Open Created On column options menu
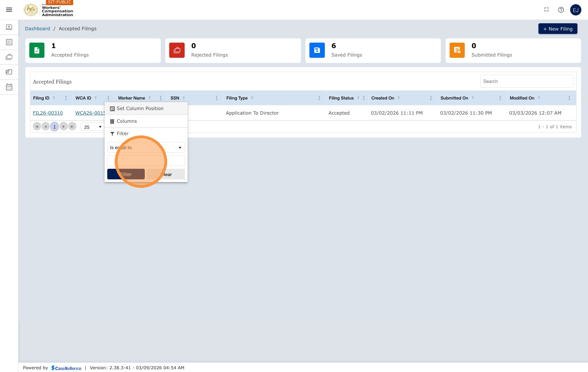 point(431,98)
